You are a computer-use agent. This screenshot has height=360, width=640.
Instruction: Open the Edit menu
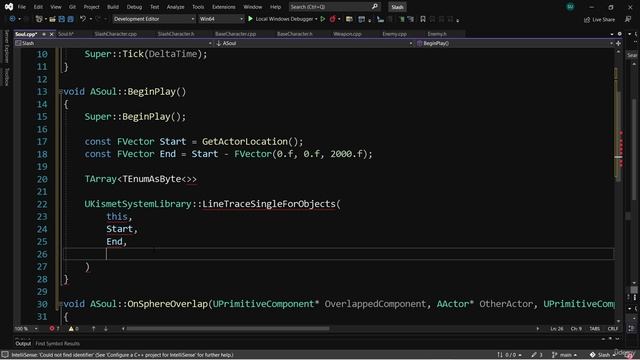38,7
